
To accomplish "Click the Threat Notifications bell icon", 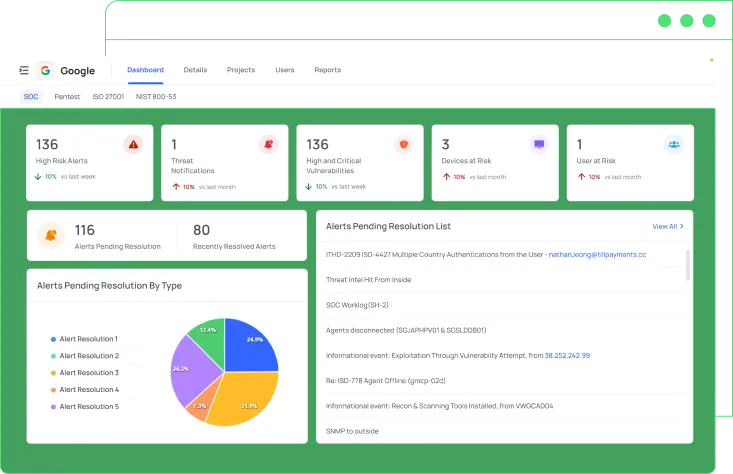I will pyautogui.click(x=268, y=145).
